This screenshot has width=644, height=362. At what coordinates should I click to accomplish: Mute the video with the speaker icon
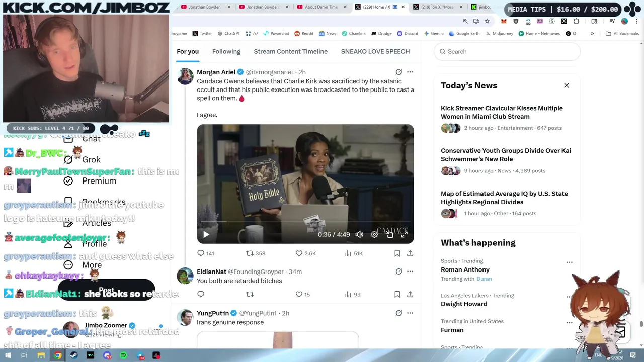tap(359, 234)
